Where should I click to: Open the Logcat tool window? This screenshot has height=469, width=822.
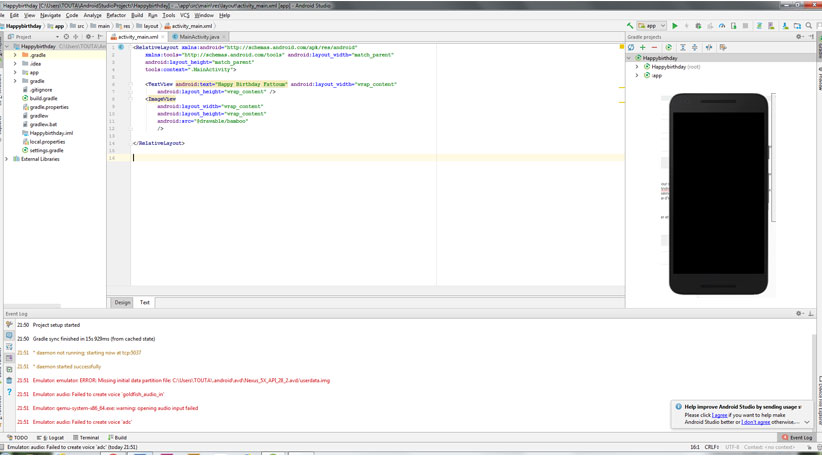point(51,437)
